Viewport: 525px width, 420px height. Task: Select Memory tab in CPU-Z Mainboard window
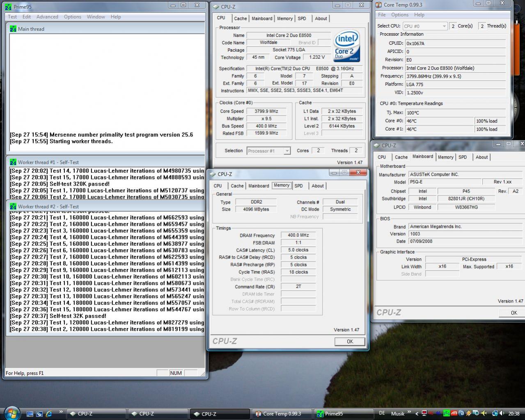coord(445,157)
